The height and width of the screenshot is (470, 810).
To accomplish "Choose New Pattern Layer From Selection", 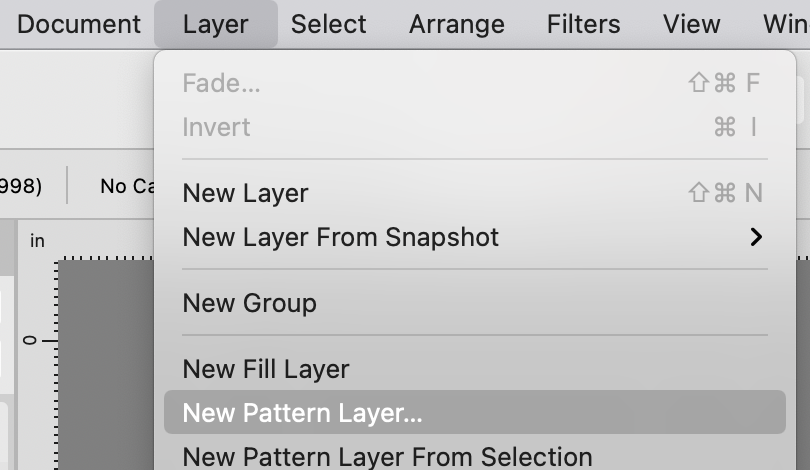I will tap(387, 456).
